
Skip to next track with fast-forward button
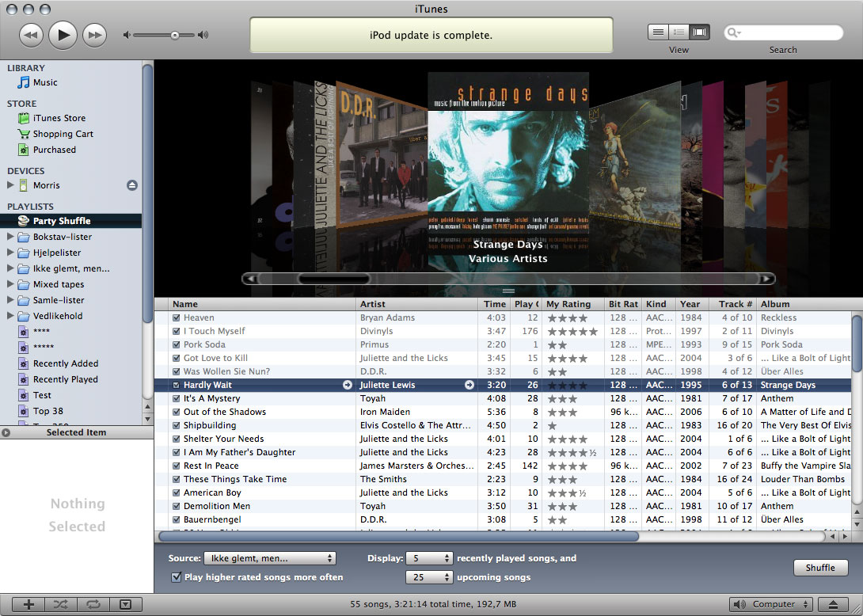pyautogui.click(x=94, y=35)
